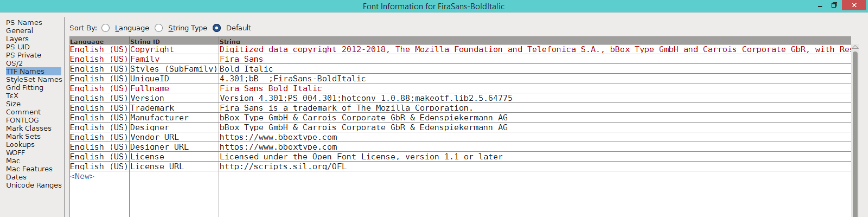Select the Designer string ID cell
Image resolution: width=868 pixels, height=217 pixels.
point(174,127)
